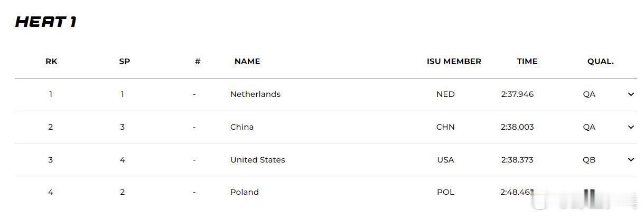Viewport: 644px width, 216px height.
Task: Click the China team name
Action: point(242,127)
